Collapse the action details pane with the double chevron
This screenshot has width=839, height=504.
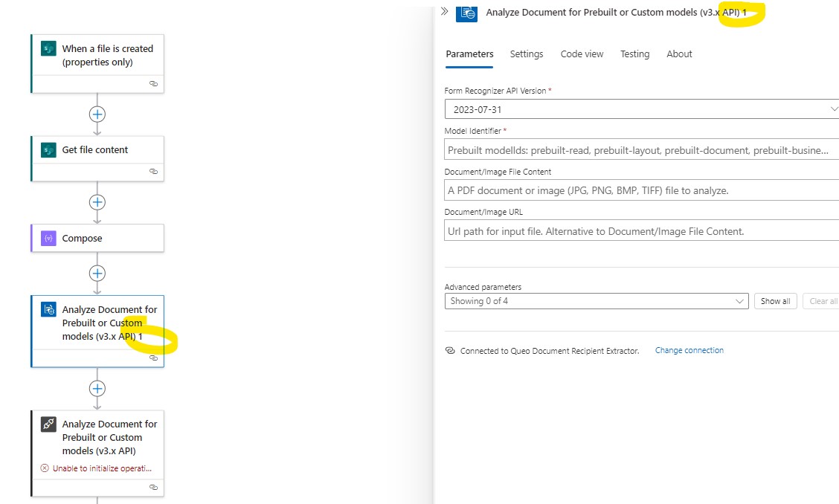coord(443,11)
